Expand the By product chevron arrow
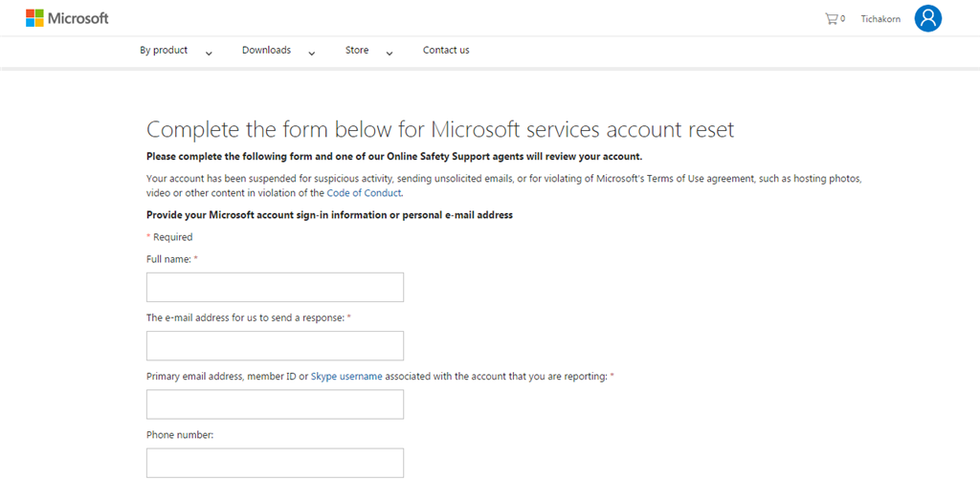Image resolution: width=980 pixels, height=480 pixels. coord(209,53)
